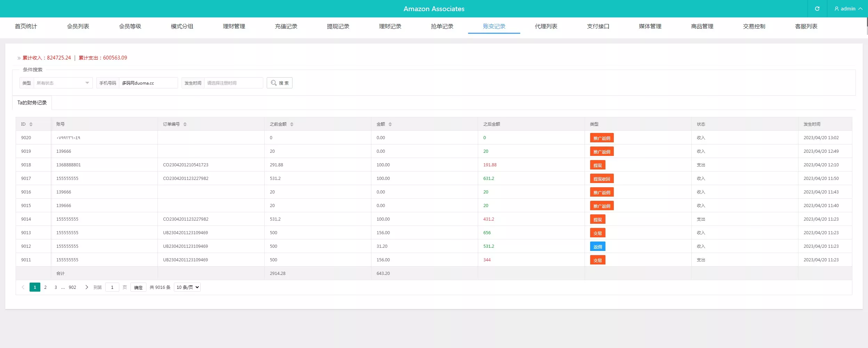Click the previous page arrow
This screenshot has width=868, height=348.
pyautogui.click(x=23, y=287)
